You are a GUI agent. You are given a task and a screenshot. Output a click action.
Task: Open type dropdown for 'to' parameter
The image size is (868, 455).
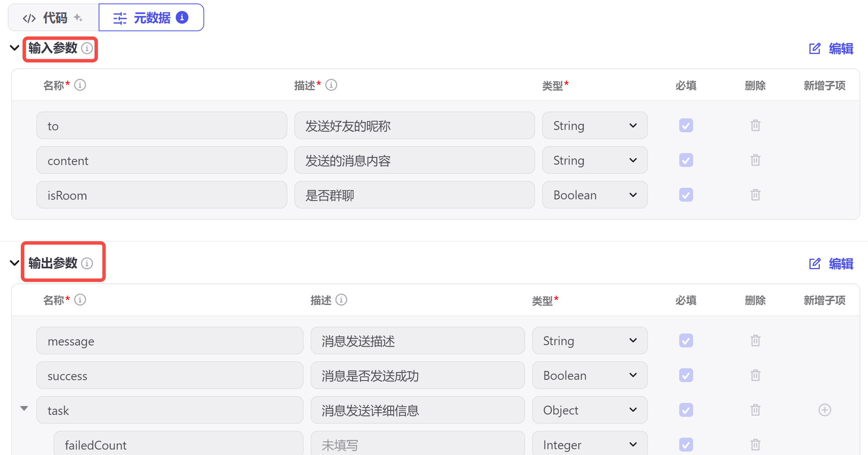coord(594,126)
